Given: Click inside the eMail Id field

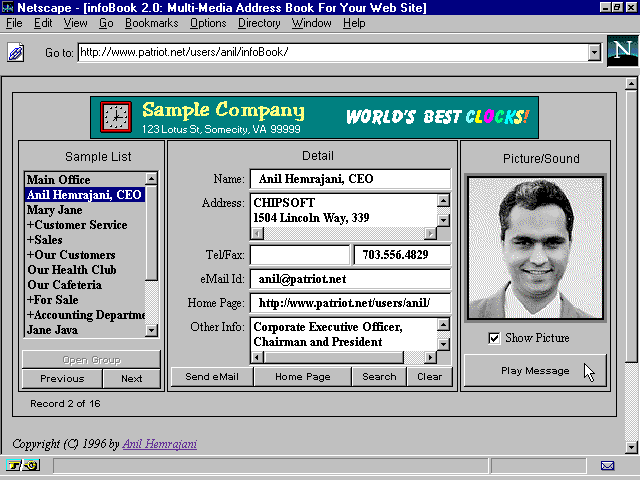Looking at the screenshot, I should pyautogui.click(x=349, y=279).
